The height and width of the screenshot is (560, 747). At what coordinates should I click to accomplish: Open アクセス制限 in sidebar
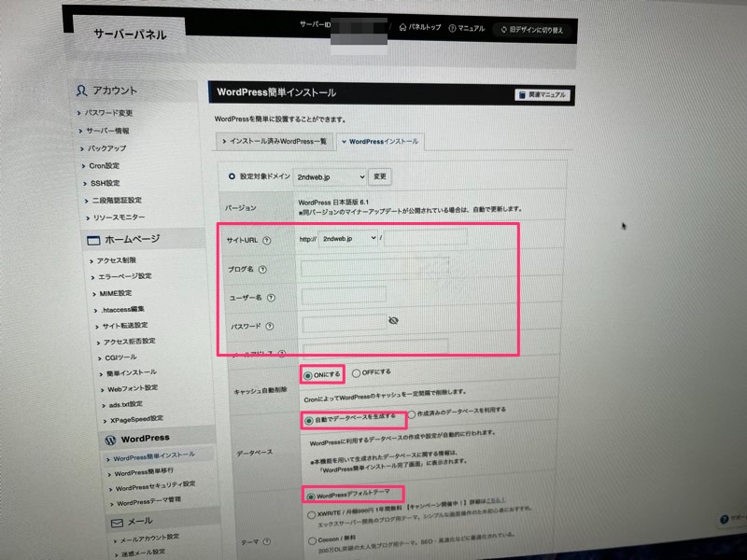click(x=116, y=260)
